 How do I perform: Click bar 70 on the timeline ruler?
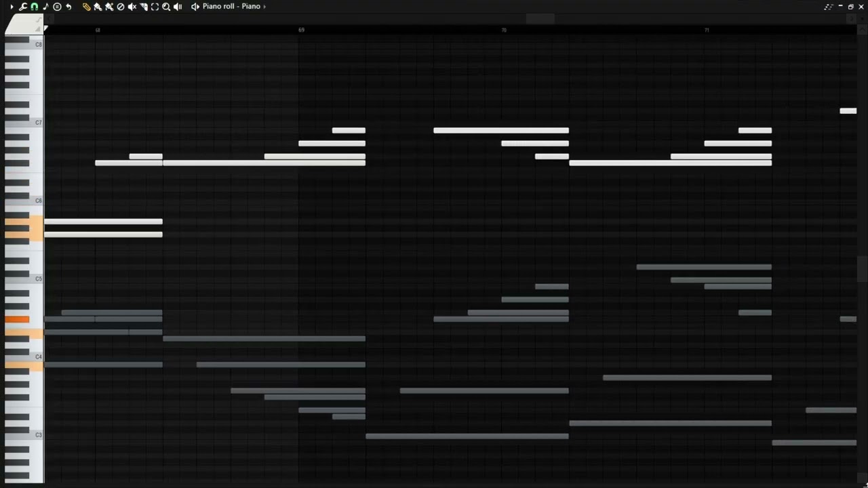(504, 30)
